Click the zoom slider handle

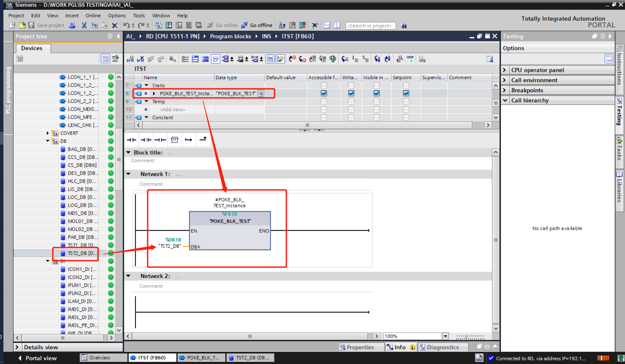tap(466, 336)
